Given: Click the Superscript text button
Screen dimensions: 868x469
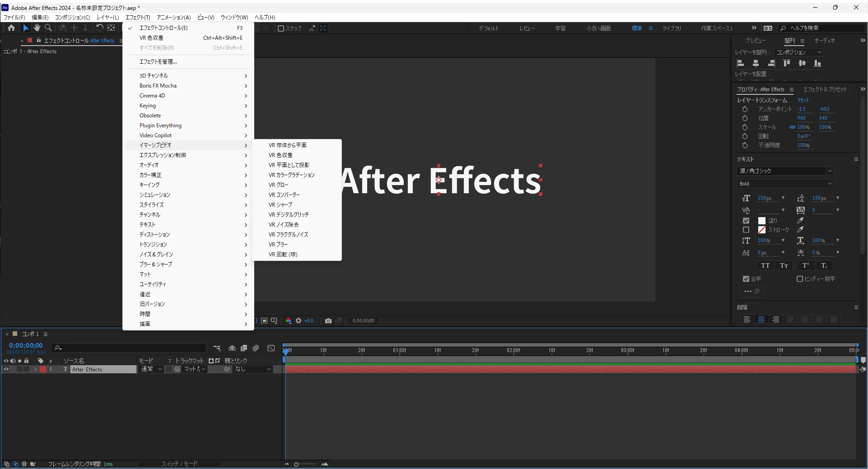Looking at the screenshot, I should point(806,265).
